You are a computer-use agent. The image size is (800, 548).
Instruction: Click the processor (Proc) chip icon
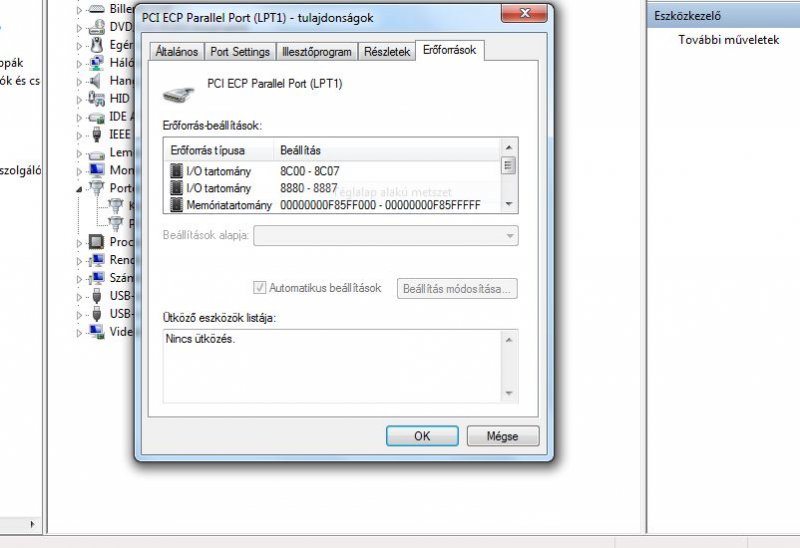coord(96,242)
